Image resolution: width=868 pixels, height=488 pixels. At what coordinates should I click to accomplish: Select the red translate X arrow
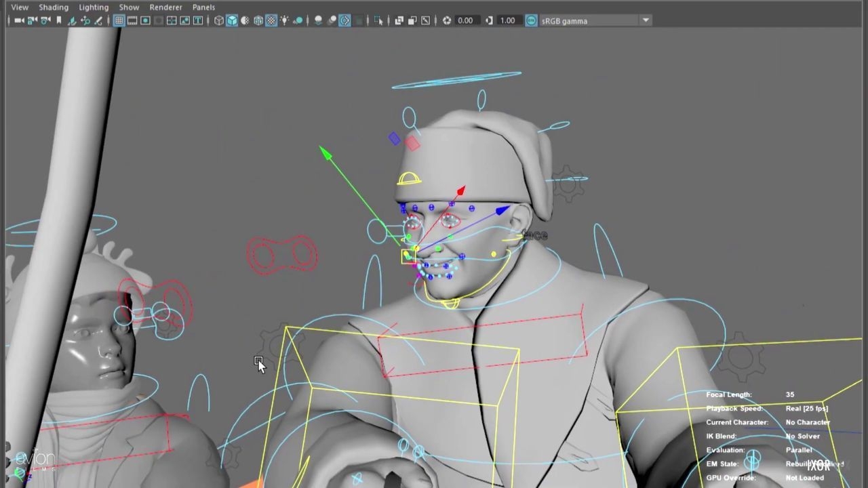(461, 190)
